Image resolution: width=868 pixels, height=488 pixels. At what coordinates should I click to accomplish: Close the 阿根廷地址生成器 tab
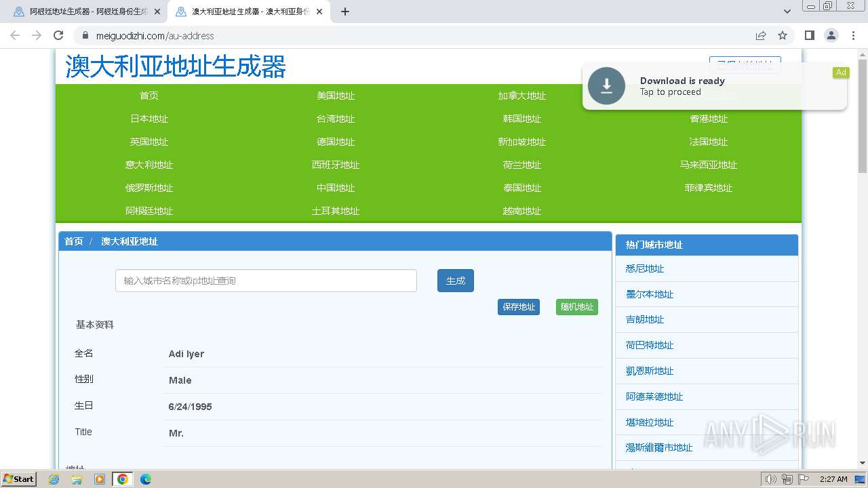tap(157, 12)
